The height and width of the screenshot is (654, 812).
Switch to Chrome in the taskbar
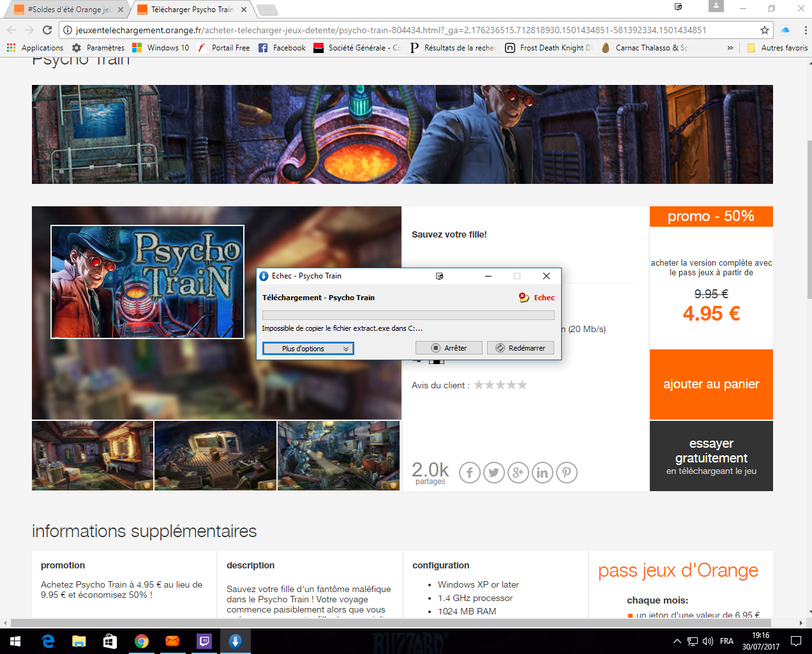click(x=142, y=641)
